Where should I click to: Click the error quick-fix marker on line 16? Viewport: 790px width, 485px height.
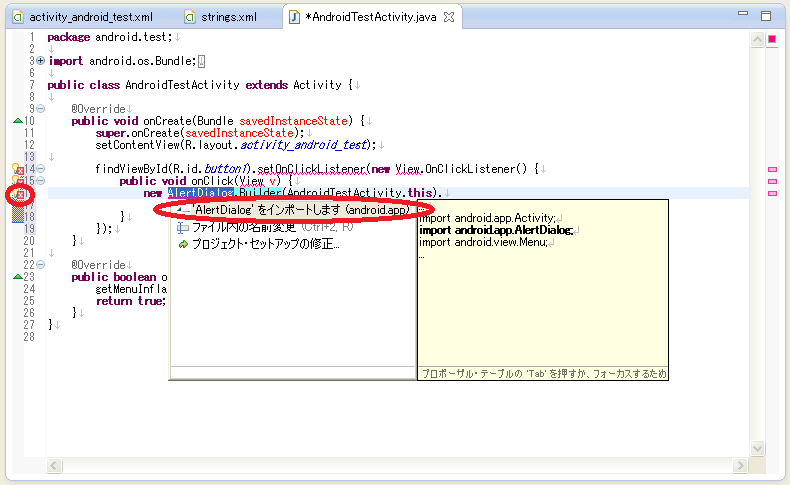coord(17,193)
